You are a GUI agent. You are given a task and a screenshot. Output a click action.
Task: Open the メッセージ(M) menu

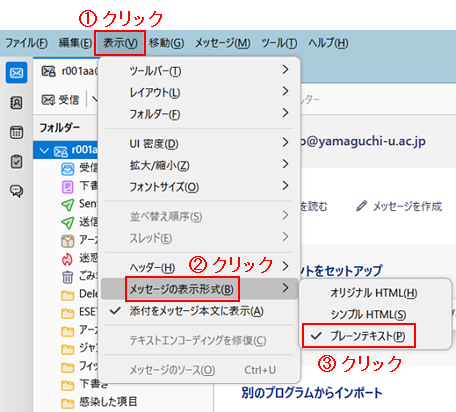(x=222, y=43)
